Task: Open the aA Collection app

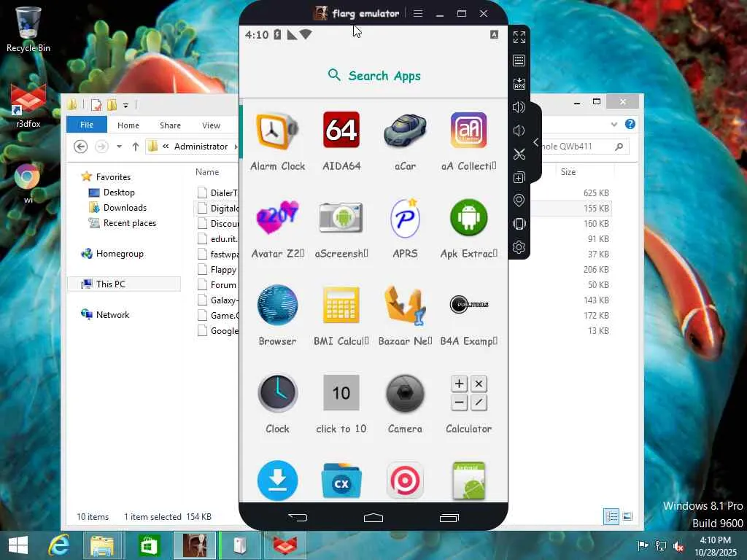Action: [x=469, y=130]
